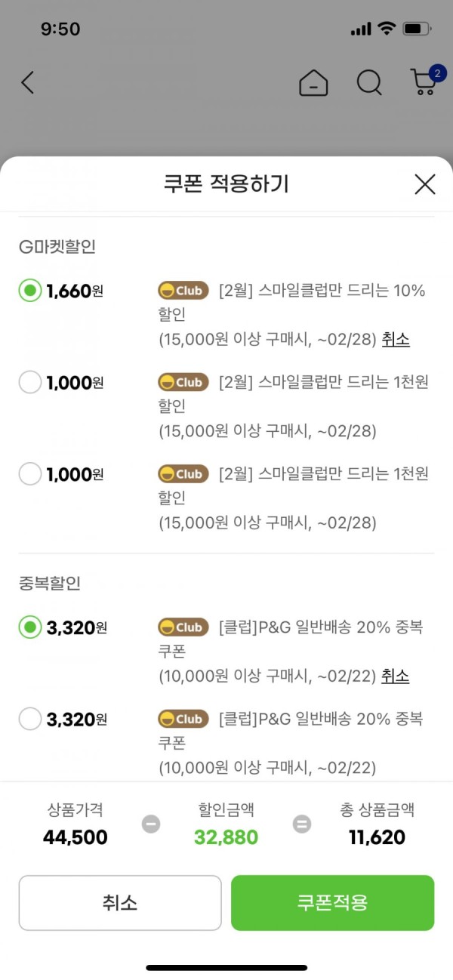Image resolution: width=453 pixels, height=980 pixels.
Task: Tap the minus circle icon
Action: 151,824
